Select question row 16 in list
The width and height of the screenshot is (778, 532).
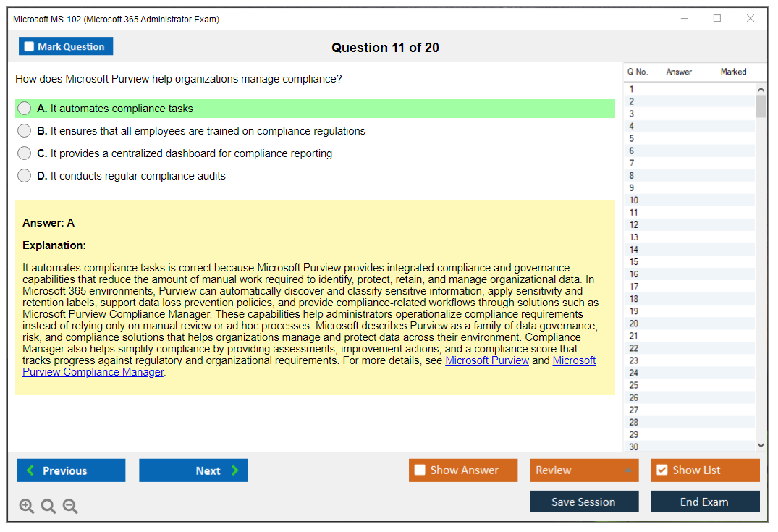pyautogui.click(x=689, y=274)
